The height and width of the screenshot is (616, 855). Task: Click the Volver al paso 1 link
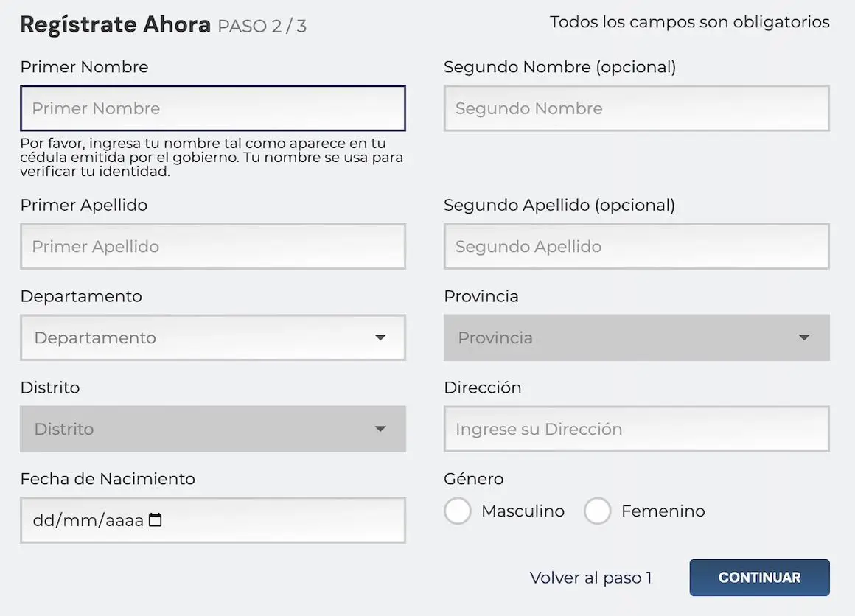(x=591, y=578)
